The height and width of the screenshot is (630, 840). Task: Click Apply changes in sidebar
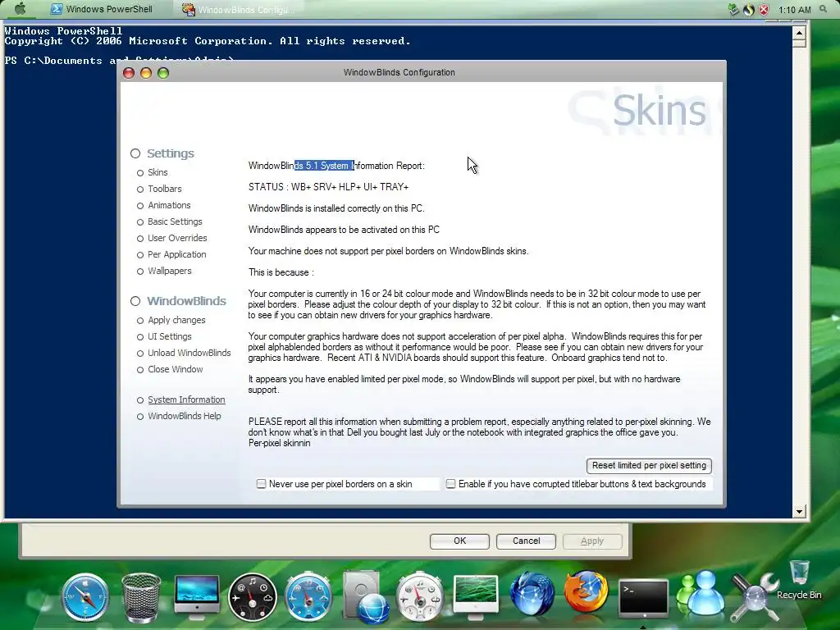pyautogui.click(x=176, y=321)
